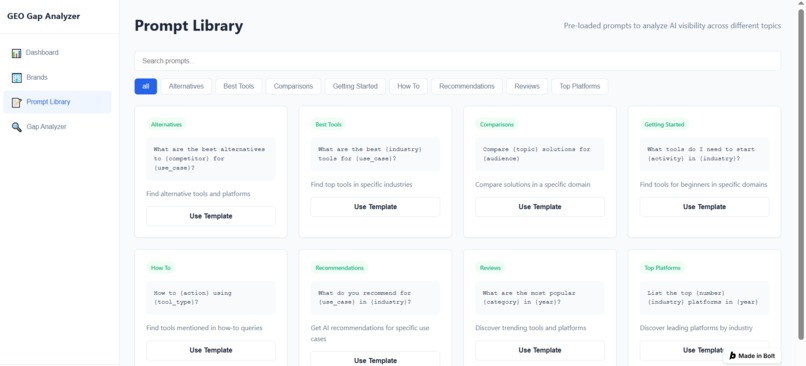Use Template on Best Tools card

pos(375,207)
